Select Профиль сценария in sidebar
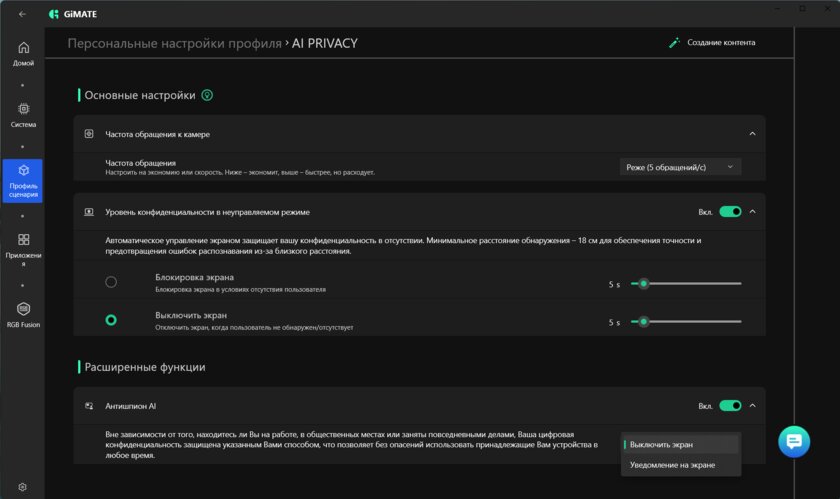840x499 pixels. pyautogui.click(x=22, y=181)
